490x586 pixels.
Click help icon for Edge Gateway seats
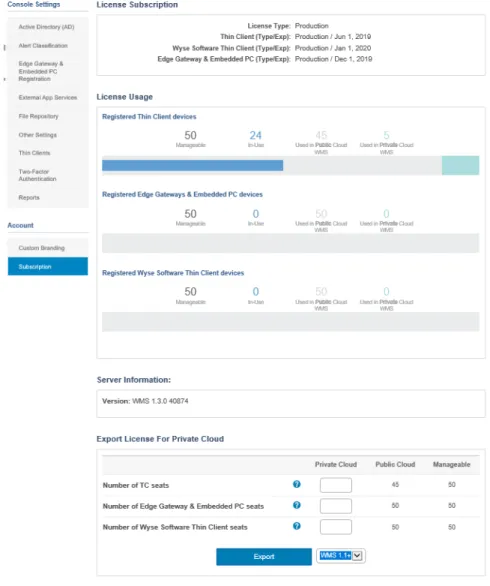pyautogui.click(x=297, y=506)
